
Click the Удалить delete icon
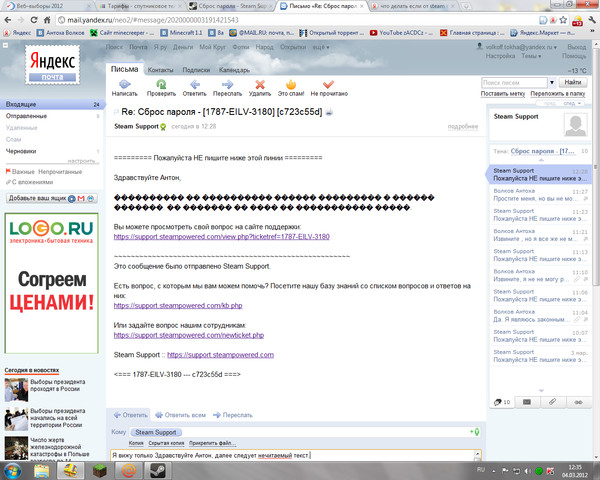coord(260,84)
